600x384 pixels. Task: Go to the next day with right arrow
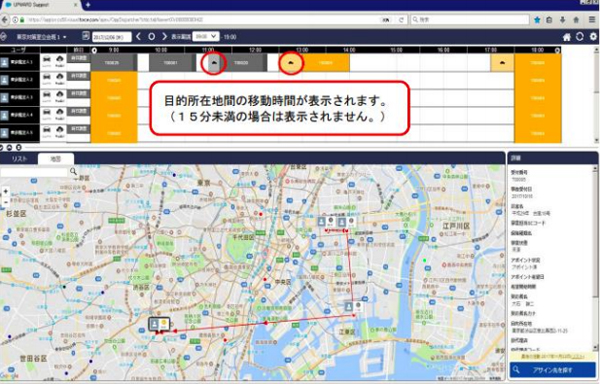click(164, 37)
